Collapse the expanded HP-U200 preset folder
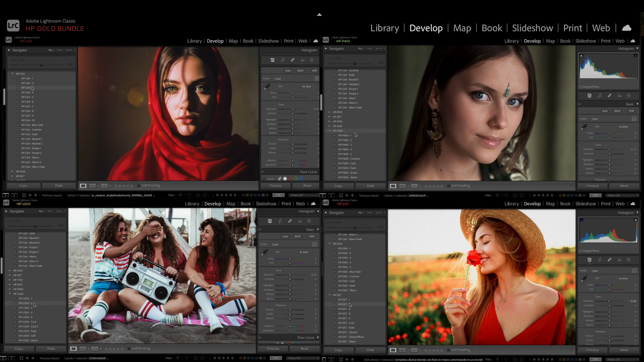The height and width of the screenshot is (362, 644). coord(10,294)
